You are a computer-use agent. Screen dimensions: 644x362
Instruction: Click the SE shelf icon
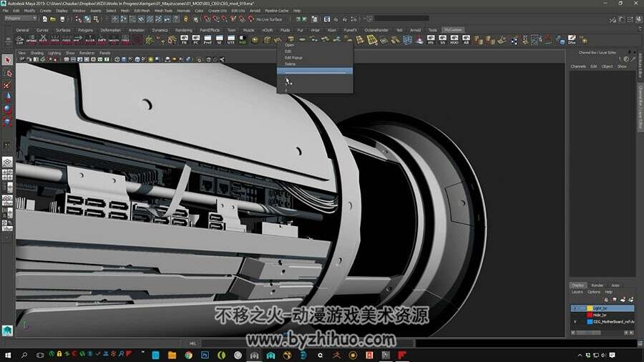coord(220,40)
